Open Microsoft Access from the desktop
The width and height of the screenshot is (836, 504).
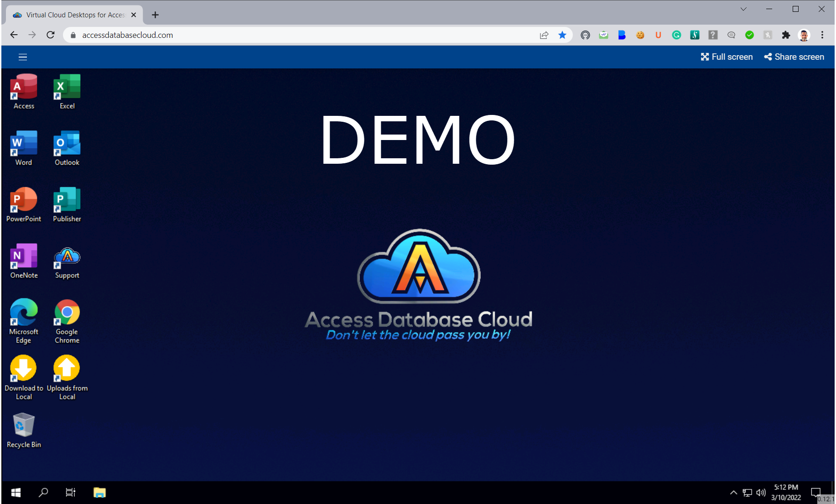23,87
